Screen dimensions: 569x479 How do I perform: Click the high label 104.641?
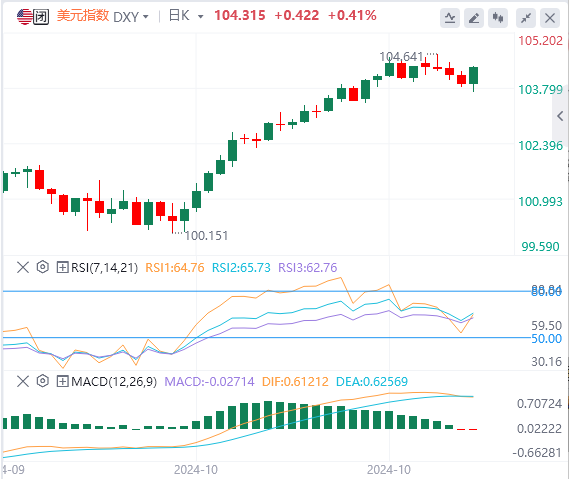401,57
